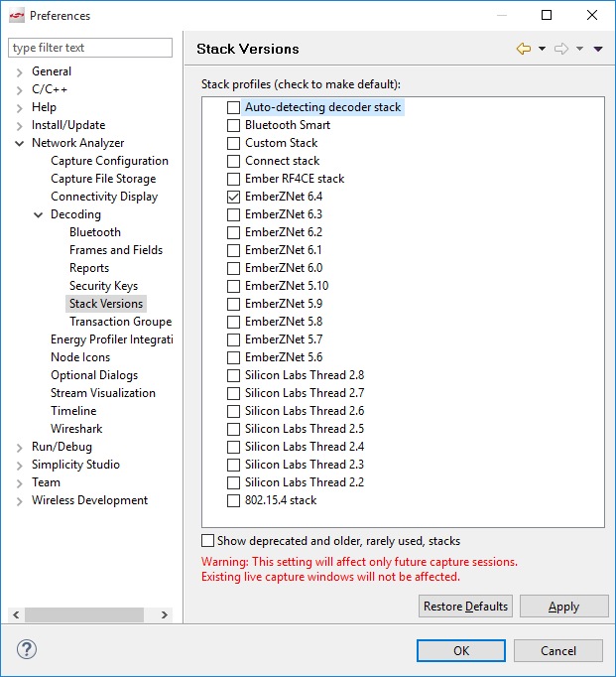The height and width of the screenshot is (677, 616).
Task: Expand the Wireless Development node
Action: click(x=20, y=500)
